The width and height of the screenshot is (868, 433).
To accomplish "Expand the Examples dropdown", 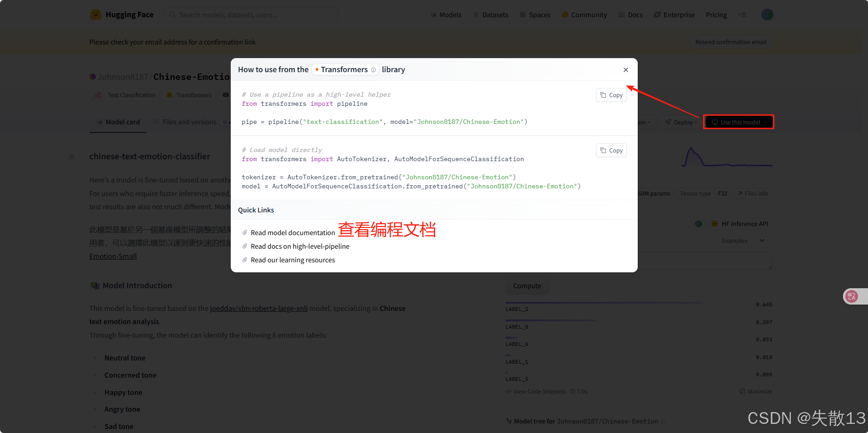I will pyautogui.click(x=743, y=241).
